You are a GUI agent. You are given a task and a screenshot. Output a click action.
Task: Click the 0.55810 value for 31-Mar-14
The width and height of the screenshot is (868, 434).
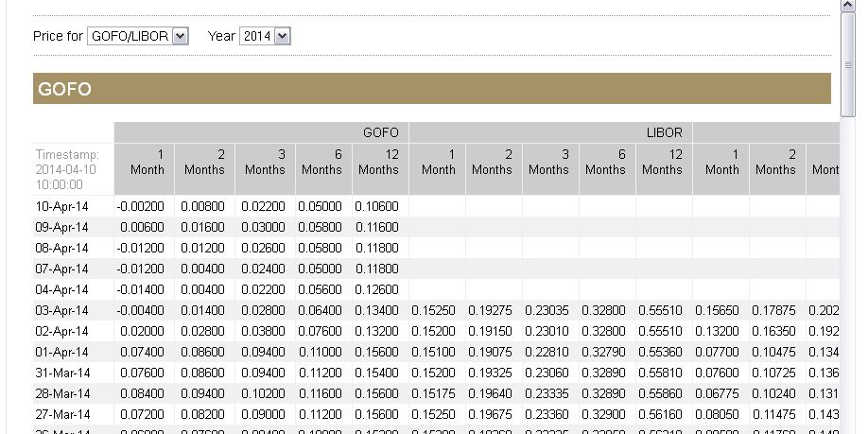(x=660, y=373)
